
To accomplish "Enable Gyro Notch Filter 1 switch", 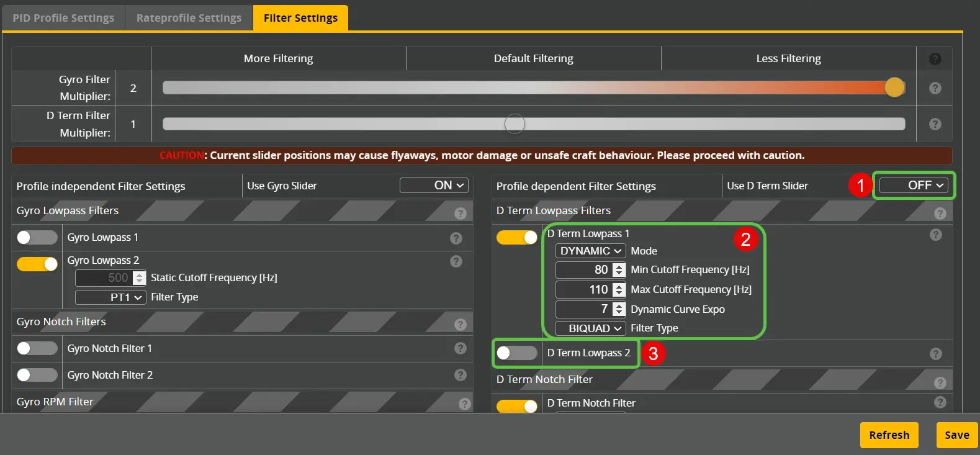I will (x=37, y=348).
